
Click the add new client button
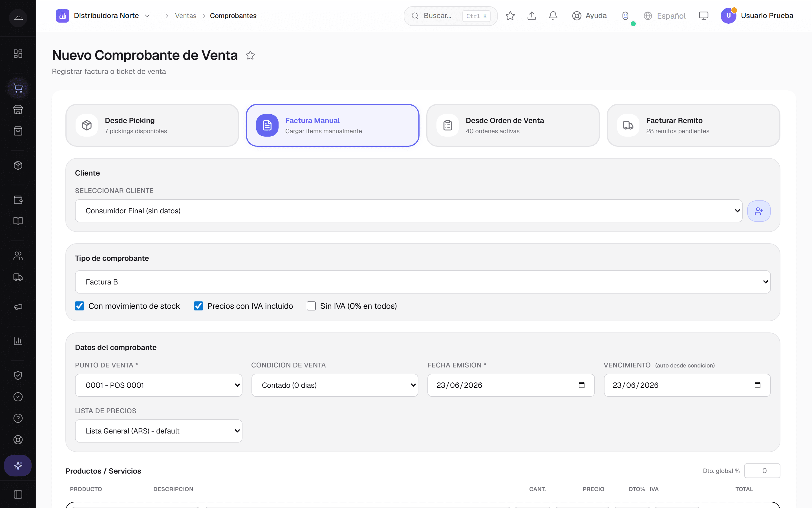tap(759, 211)
